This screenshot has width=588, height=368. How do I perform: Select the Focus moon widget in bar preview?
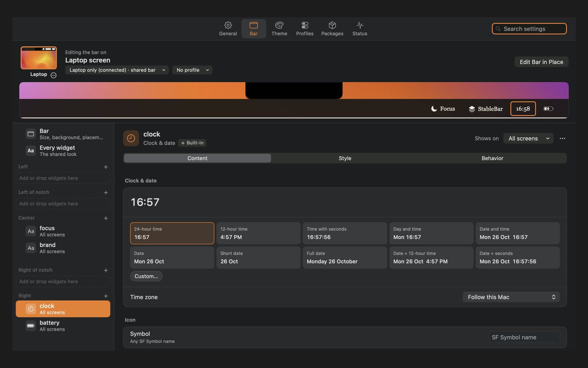coord(443,109)
